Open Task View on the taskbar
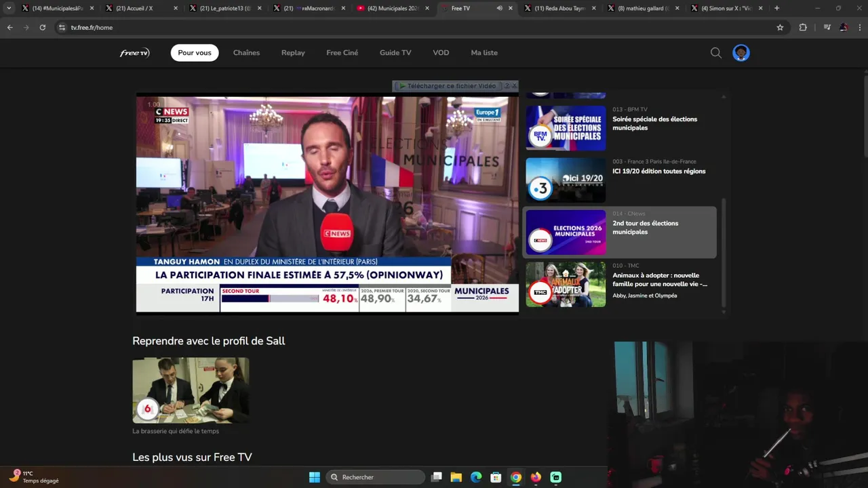 (x=437, y=477)
